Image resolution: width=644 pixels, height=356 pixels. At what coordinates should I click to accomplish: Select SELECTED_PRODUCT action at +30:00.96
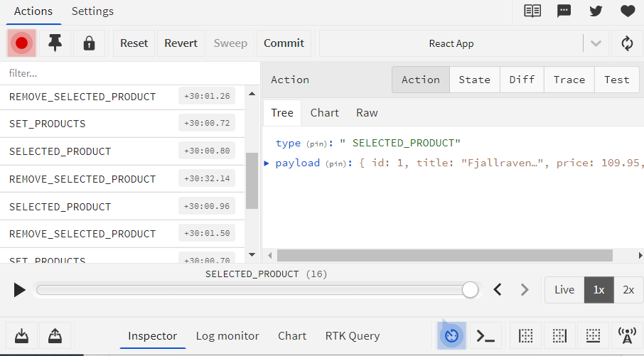point(122,207)
